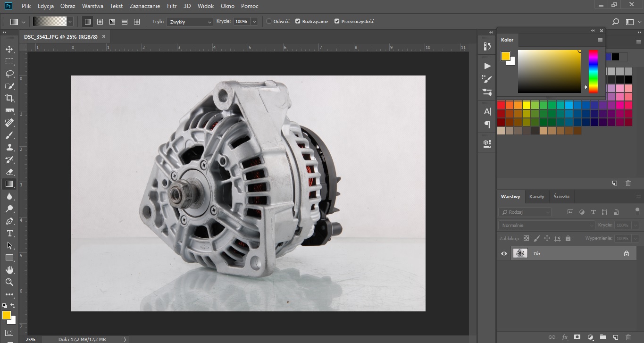The image size is (644, 343).
Task: Uncheck the Roztrząsanie checkbox
Action: pyautogui.click(x=298, y=21)
